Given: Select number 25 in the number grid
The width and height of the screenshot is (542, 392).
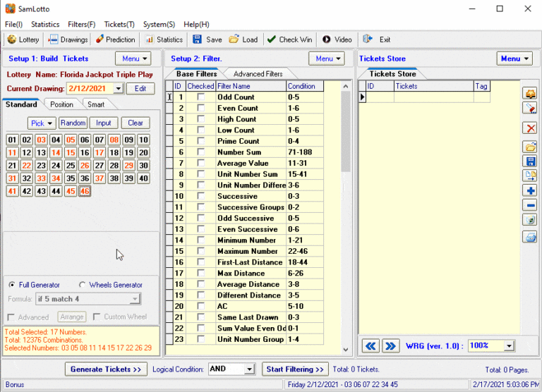Looking at the screenshot, I should [70, 166].
